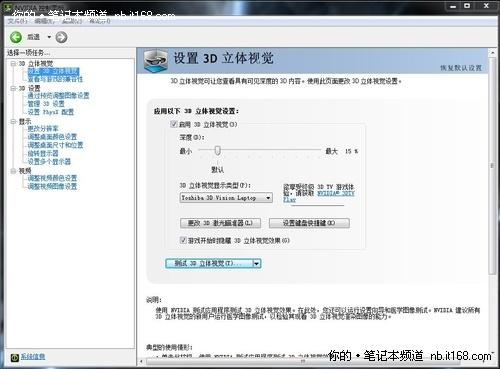Screen dimensions: 500x369
Task: Click the 默认 marker label under slider
Action: tap(217, 170)
